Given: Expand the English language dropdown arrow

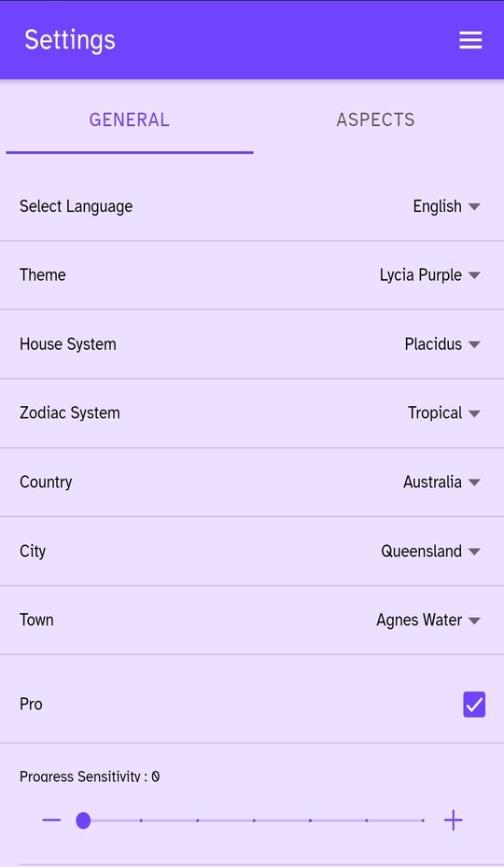Looking at the screenshot, I should pos(474,206).
